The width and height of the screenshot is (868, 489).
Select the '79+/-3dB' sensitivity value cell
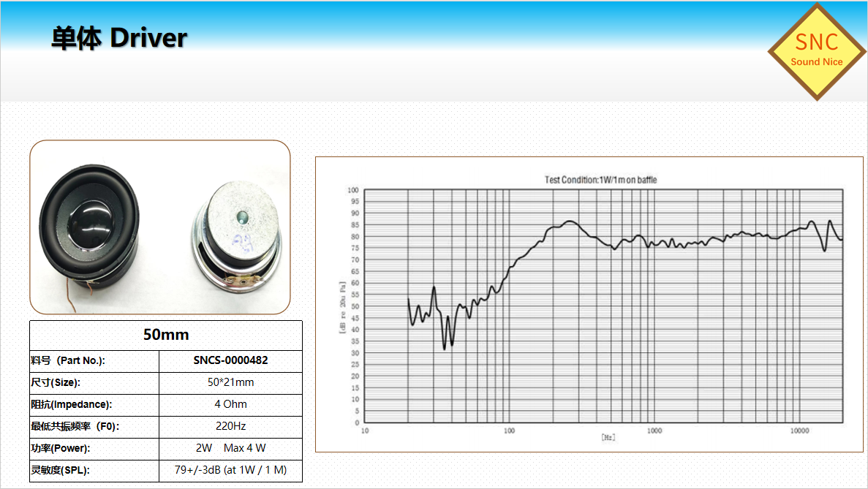pos(230,470)
